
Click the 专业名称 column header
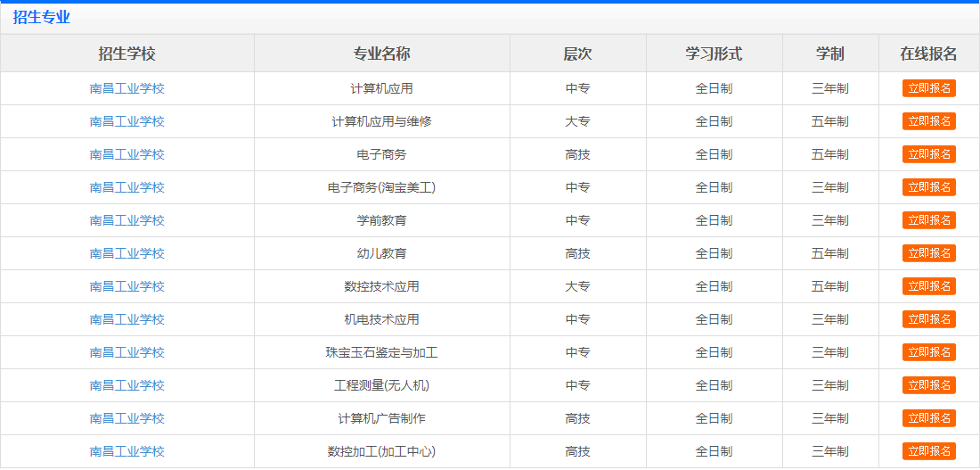381,54
